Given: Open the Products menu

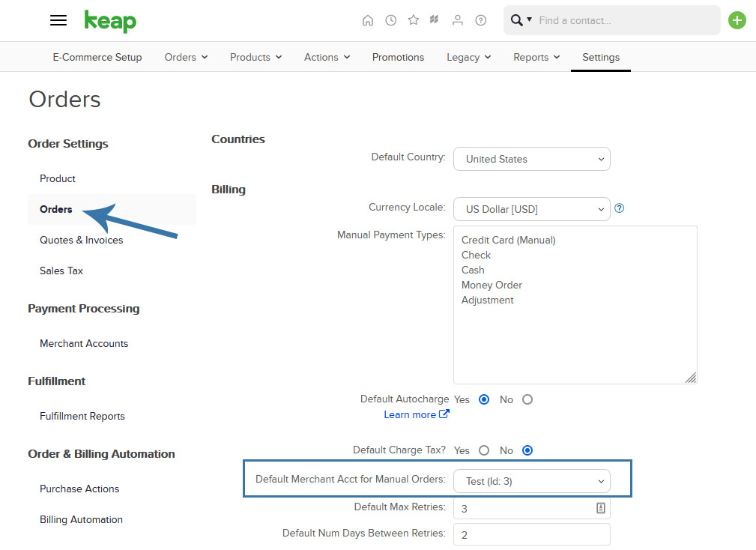Looking at the screenshot, I should tap(255, 57).
